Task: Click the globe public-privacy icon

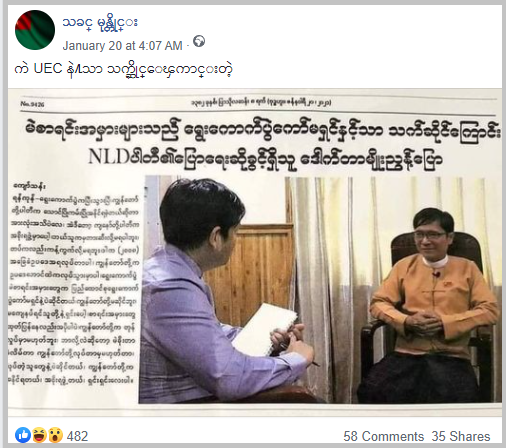Action: 199,42
